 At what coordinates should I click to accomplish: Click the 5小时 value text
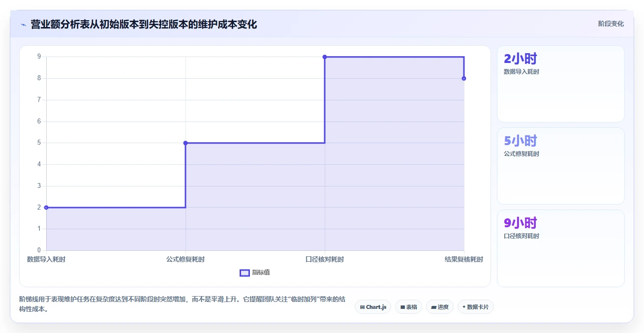[x=520, y=141]
